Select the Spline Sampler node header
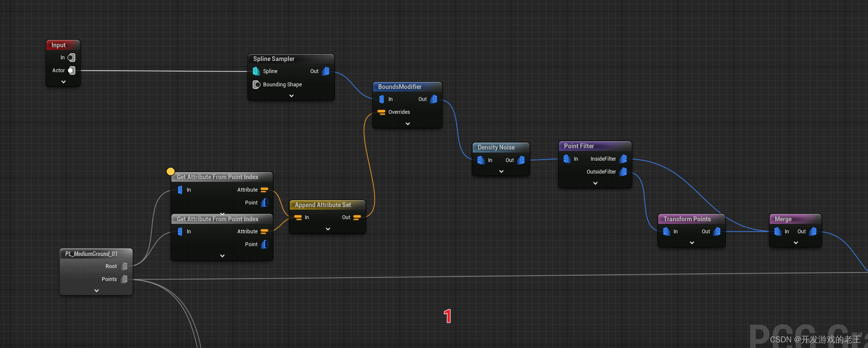The width and height of the screenshot is (868, 348). [x=291, y=59]
